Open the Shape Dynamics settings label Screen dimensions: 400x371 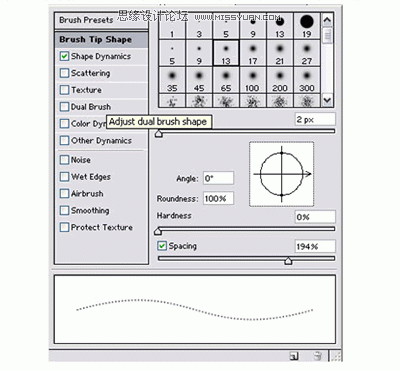pos(101,56)
